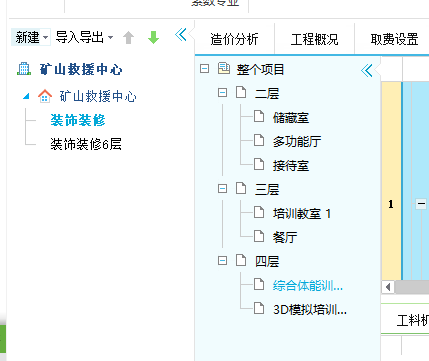
Task: Select the 矿山救援中心 sub-project node
Action: point(98,97)
